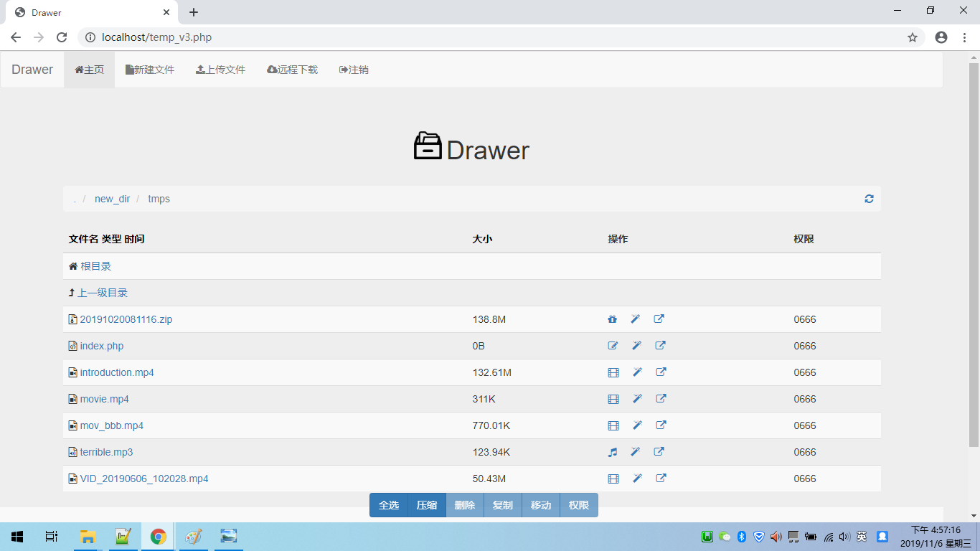980x551 pixels.
Task: Select file mov_bbb.mp4
Action: (x=112, y=425)
